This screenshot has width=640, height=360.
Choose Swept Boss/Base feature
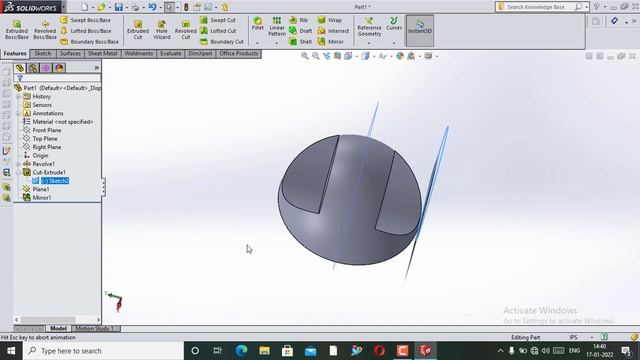(x=86, y=20)
